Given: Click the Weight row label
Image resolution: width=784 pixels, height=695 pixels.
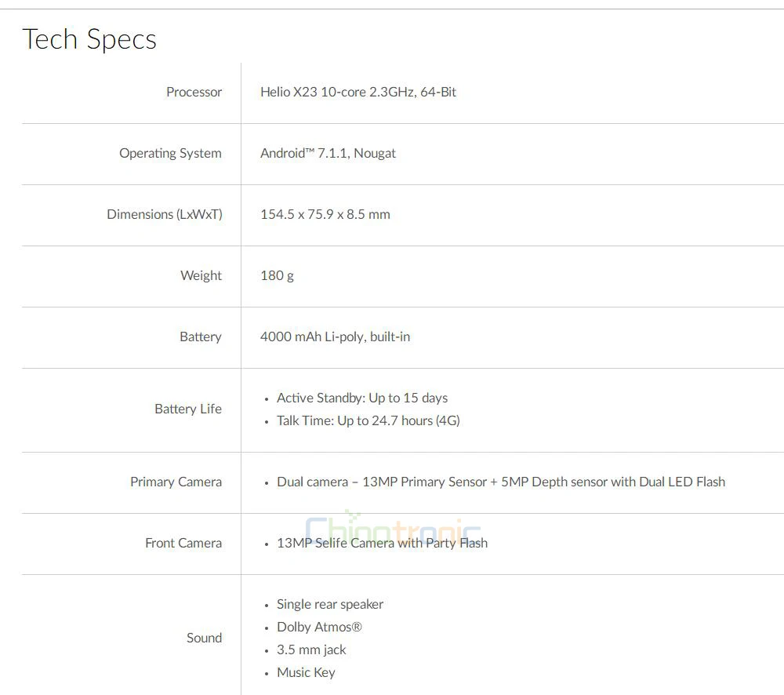Looking at the screenshot, I should point(201,275).
